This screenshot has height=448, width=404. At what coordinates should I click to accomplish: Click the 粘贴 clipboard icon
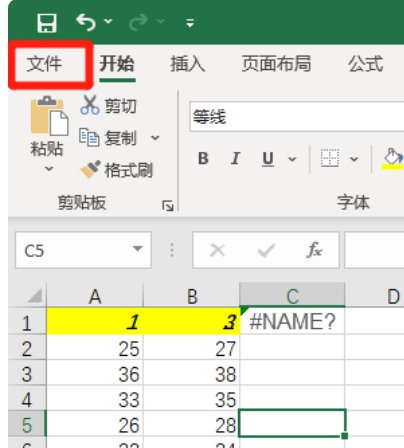click(x=49, y=116)
